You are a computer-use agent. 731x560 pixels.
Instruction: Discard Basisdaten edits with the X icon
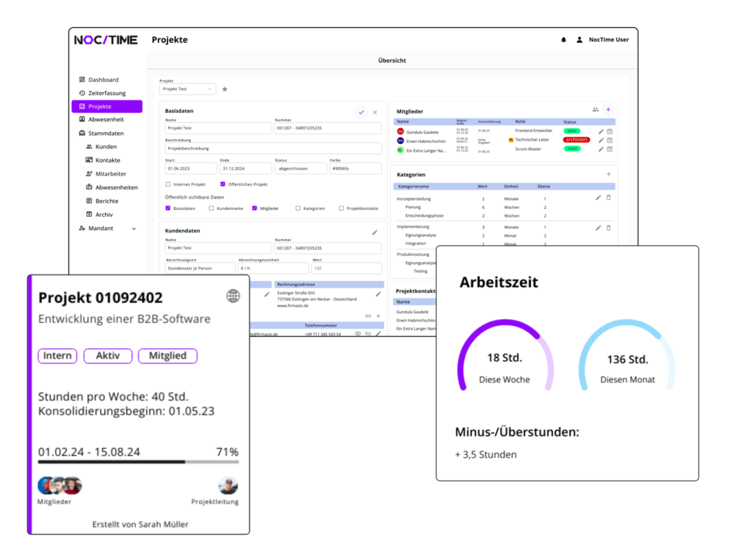pyautogui.click(x=375, y=112)
